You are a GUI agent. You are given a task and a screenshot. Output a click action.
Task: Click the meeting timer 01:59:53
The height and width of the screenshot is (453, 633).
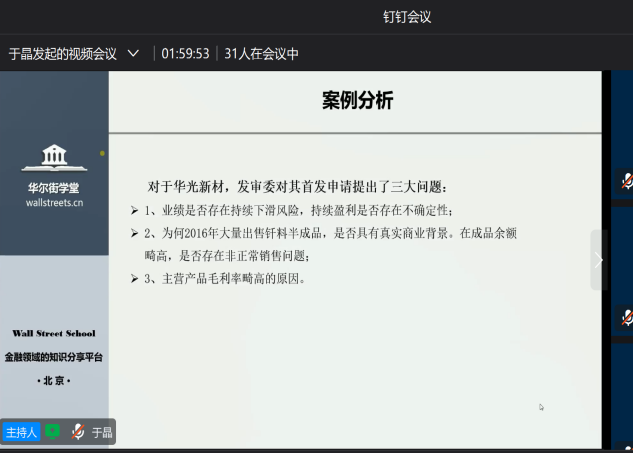(185, 54)
